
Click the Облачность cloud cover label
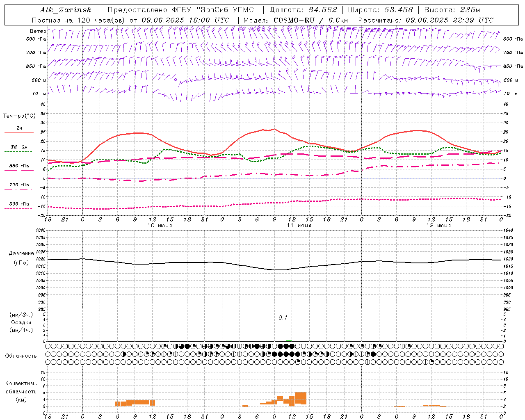(21, 356)
